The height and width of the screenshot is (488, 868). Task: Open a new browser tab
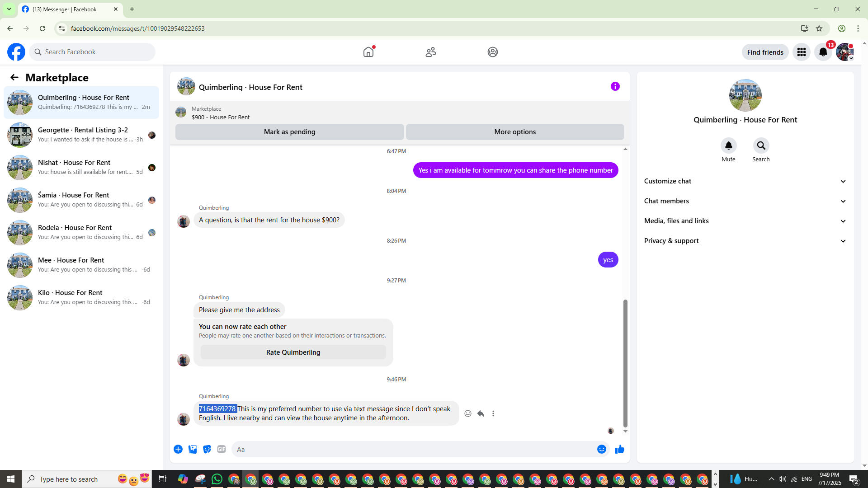132,9
